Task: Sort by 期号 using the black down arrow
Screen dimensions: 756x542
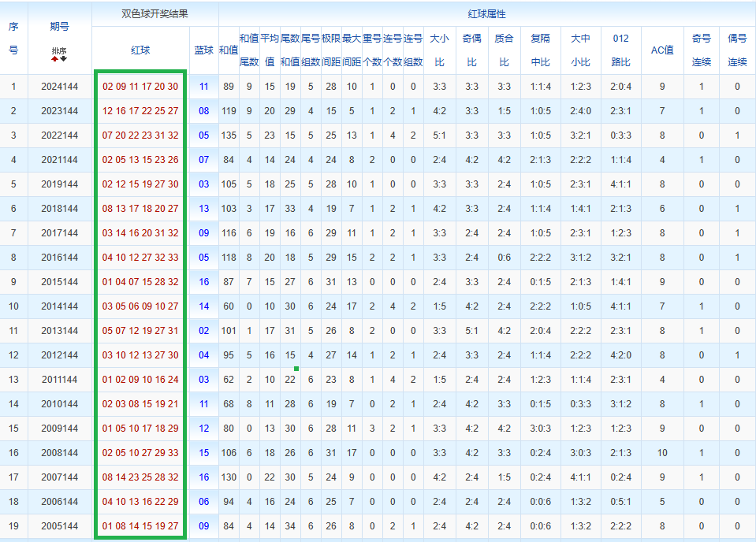Action: pyautogui.click(x=64, y=59)
